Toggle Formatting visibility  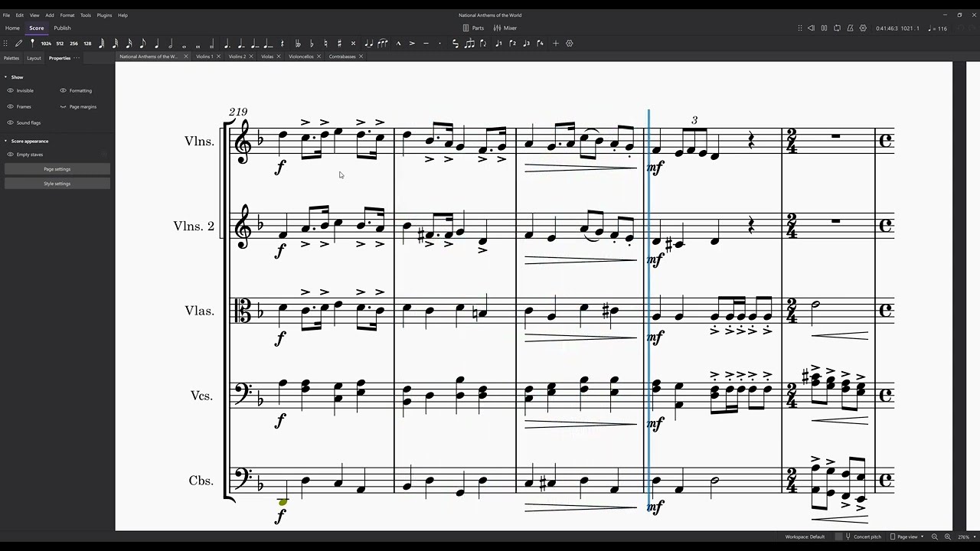pos(76,90)
